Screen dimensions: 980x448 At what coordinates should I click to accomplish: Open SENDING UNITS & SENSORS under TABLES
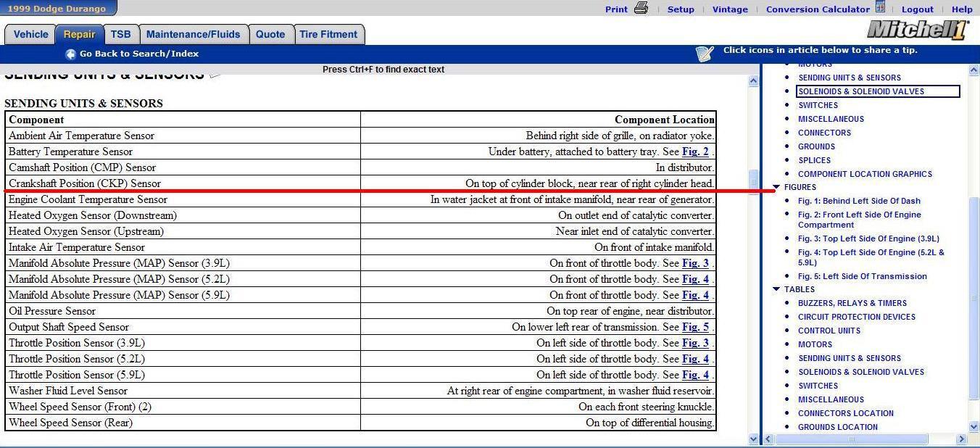point(850,358)
